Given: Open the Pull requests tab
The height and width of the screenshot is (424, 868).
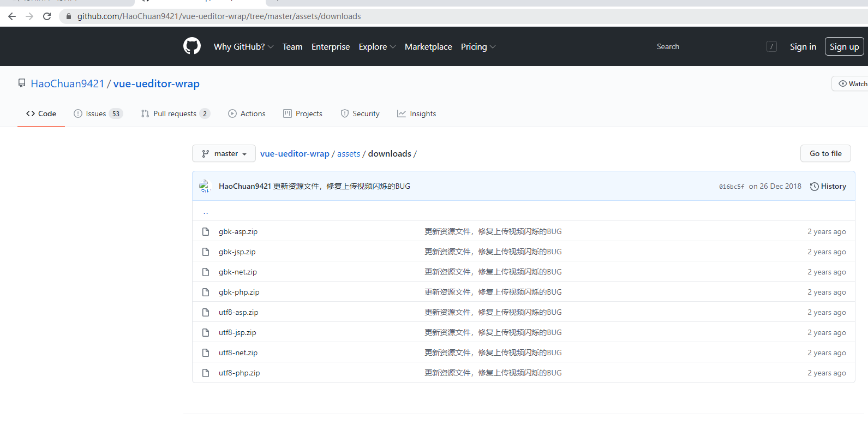Looking at the screenshot, I should tap(175, 114).
